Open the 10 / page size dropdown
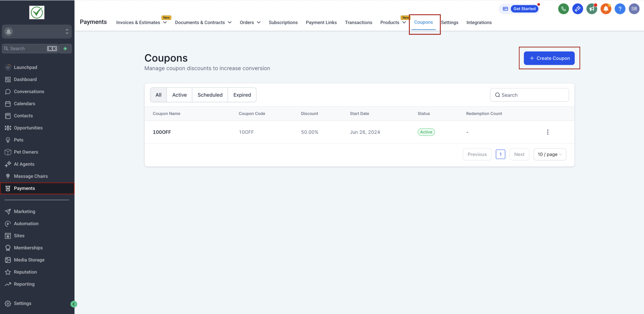Screen dimensions: 644x314 (x=550, y=154)
